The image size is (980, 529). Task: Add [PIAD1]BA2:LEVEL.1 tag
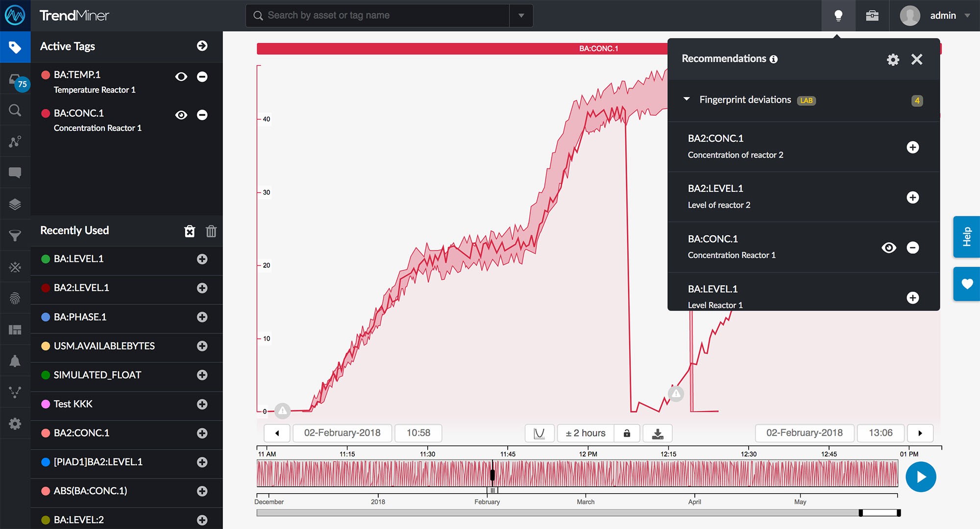(x=202, y=462)
